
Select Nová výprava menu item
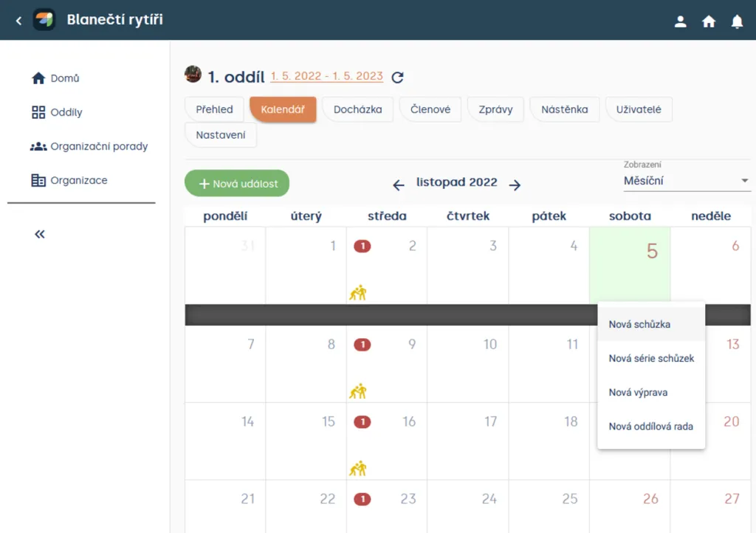click(x=651, y=392)
